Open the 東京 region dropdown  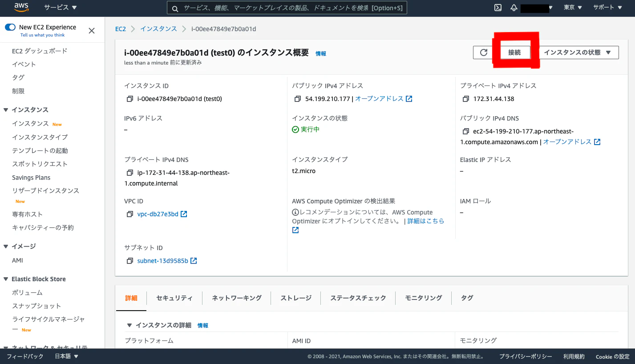573,8
